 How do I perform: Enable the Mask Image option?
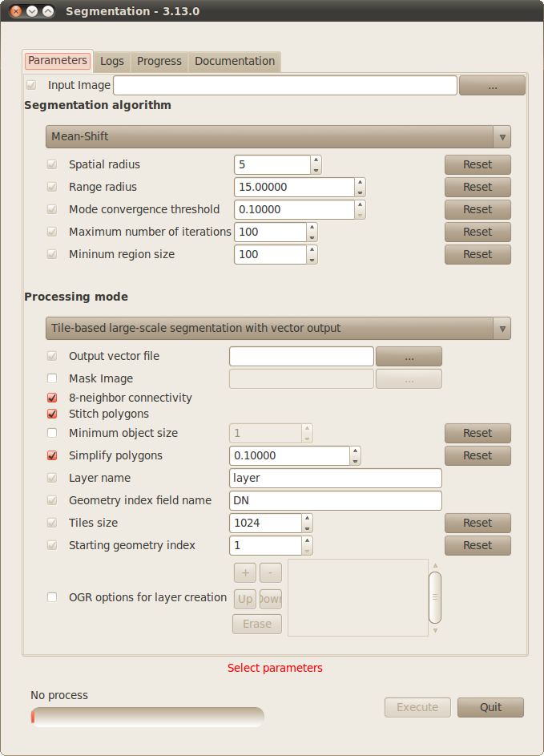tap(52, 378)
